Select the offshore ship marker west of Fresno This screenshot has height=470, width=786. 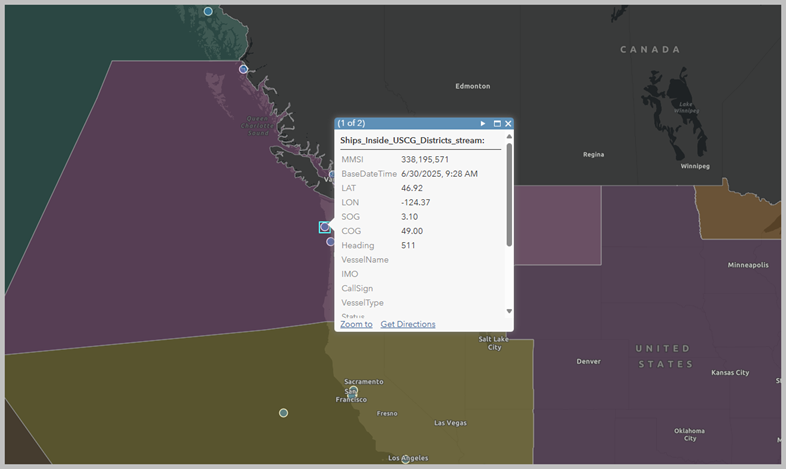[x=283, y=412]
